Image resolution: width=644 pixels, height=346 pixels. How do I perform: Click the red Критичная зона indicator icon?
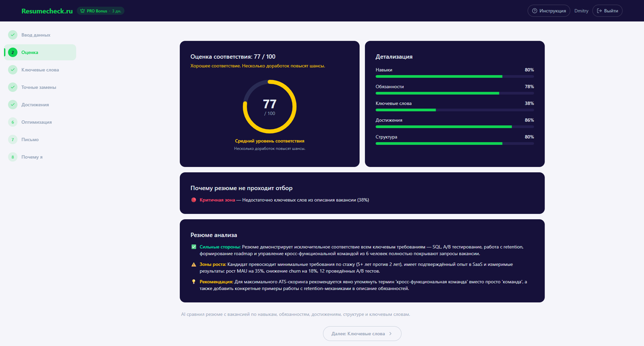pos(193,200)
